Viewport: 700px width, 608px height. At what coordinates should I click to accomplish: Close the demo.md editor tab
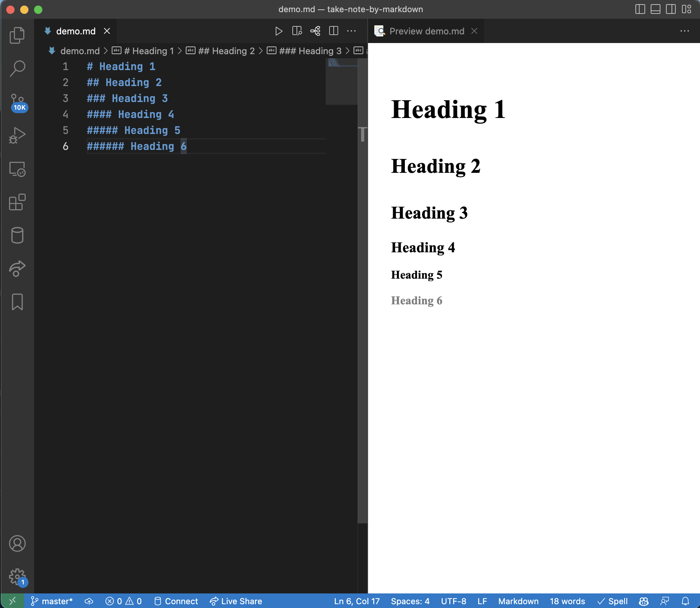(x=107, y=31)
